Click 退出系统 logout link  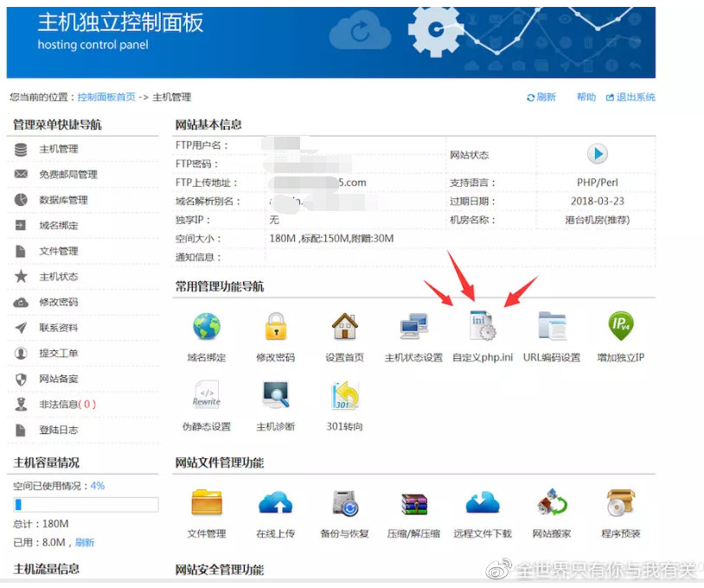coord(635,98)
